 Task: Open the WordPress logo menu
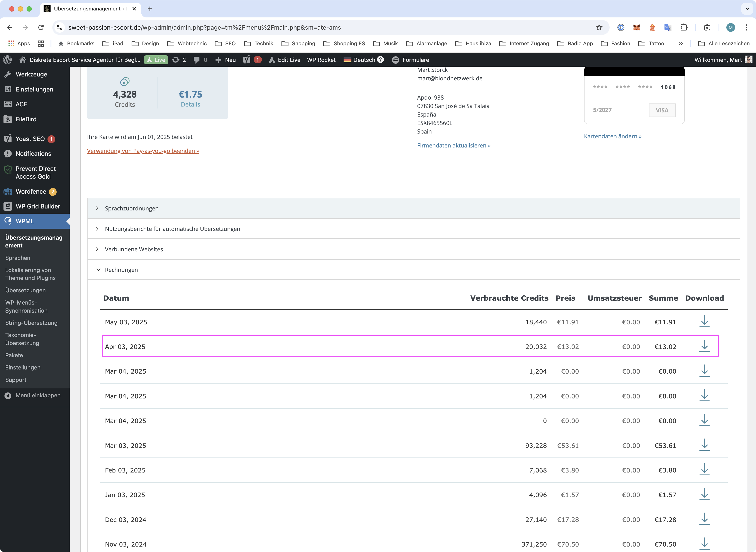pos(7,60)
